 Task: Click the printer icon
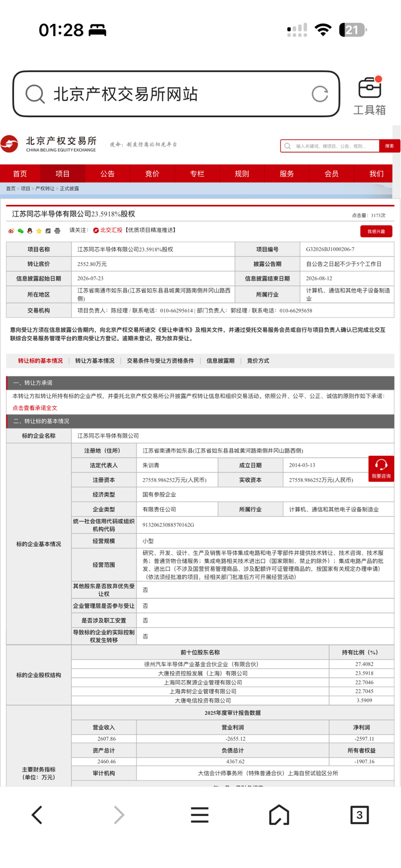pyautogui.click(x=57, y=230)
